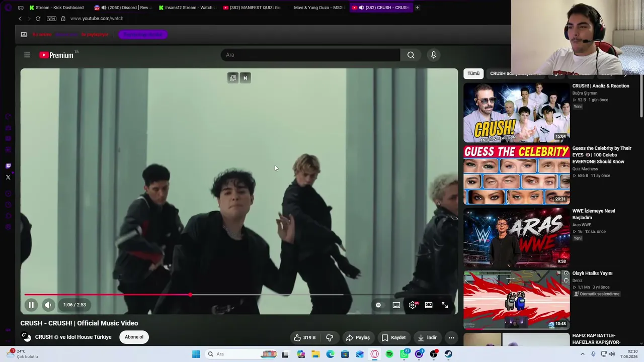This screenshot has width=644, height=362.
Task: Open X in the browser sidebar
Action: coord(8,177)
